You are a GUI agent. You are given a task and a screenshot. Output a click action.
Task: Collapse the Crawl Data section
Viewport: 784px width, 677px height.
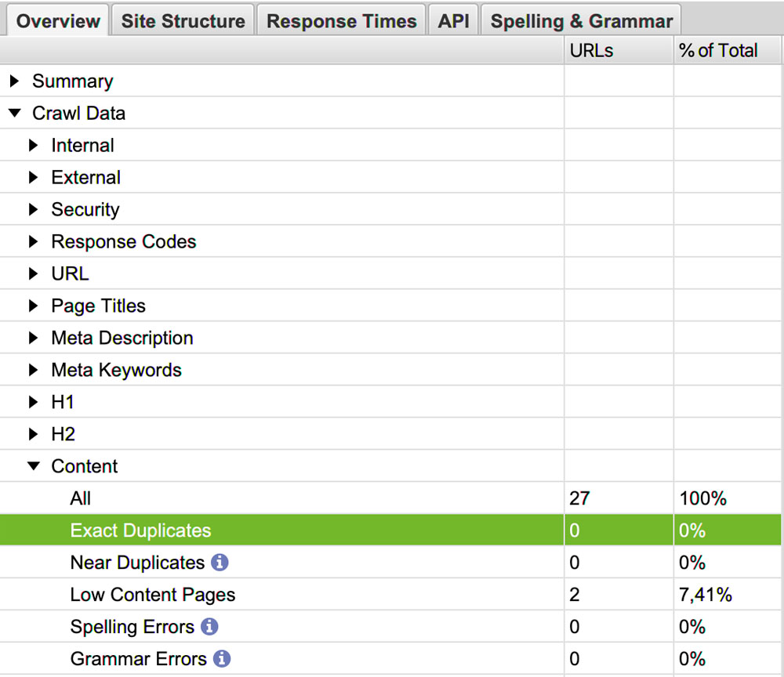(x=14, y=113)
